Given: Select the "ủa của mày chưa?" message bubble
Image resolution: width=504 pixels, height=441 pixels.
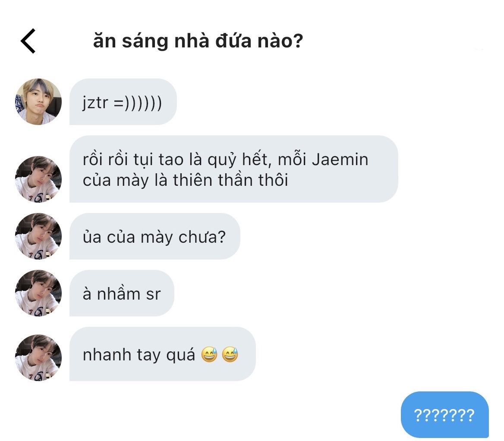Looking at the screenshot, I should 154,237.
